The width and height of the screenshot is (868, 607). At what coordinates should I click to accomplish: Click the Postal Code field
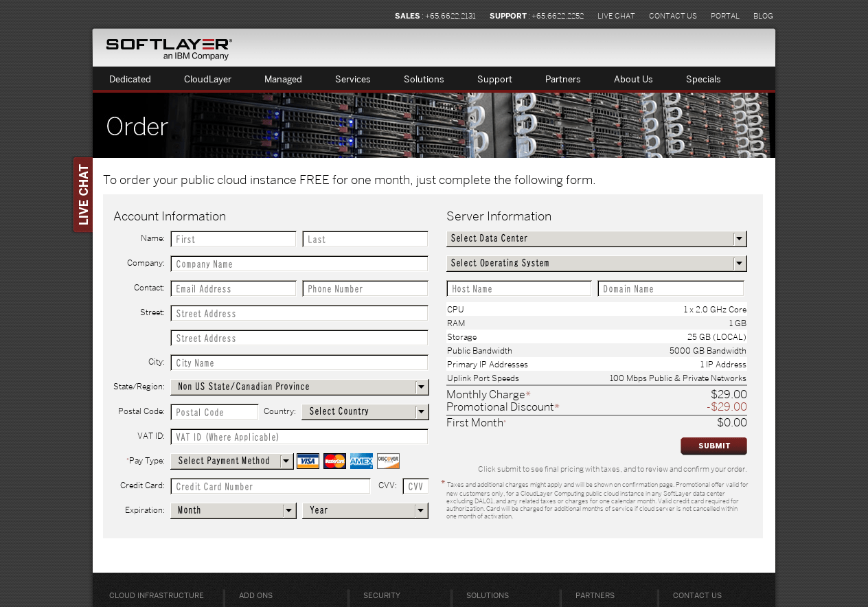click(x=214, y=412)
